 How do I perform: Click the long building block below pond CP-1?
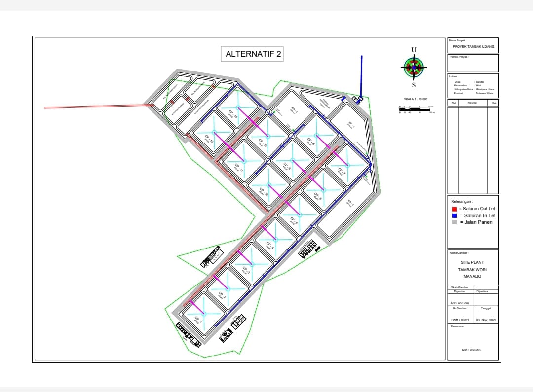pyautogui.click(x=190, y=335)
